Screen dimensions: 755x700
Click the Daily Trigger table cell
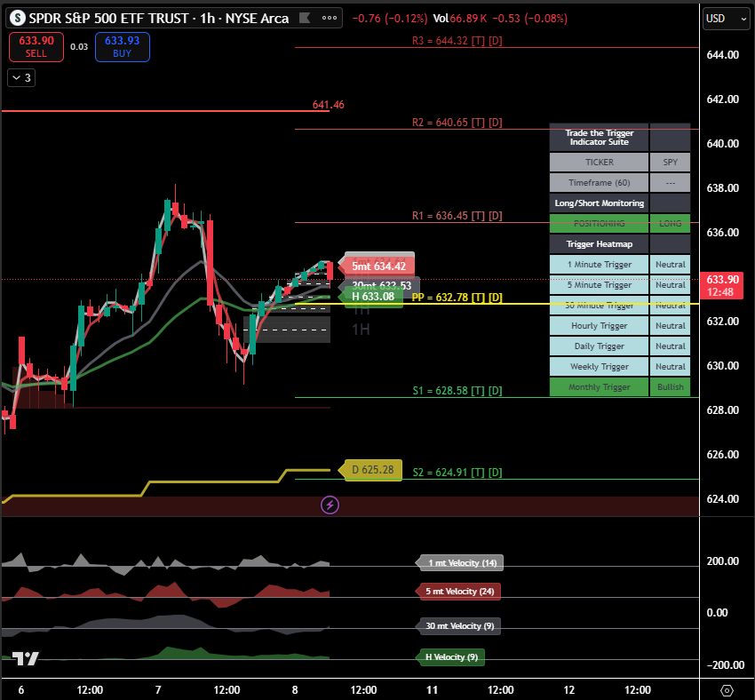[x=599, y=346]
